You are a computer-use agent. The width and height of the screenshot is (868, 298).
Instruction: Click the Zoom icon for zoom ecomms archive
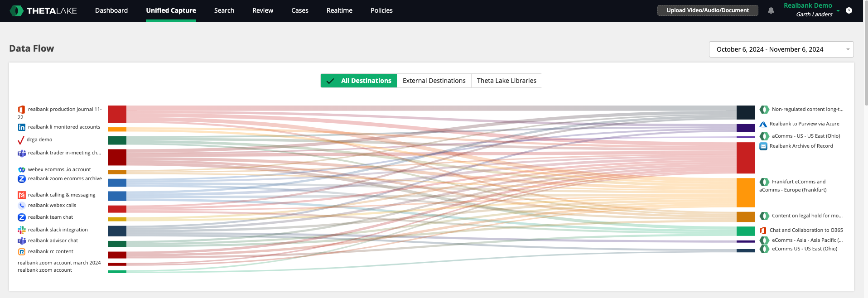[x=21, y=179]
